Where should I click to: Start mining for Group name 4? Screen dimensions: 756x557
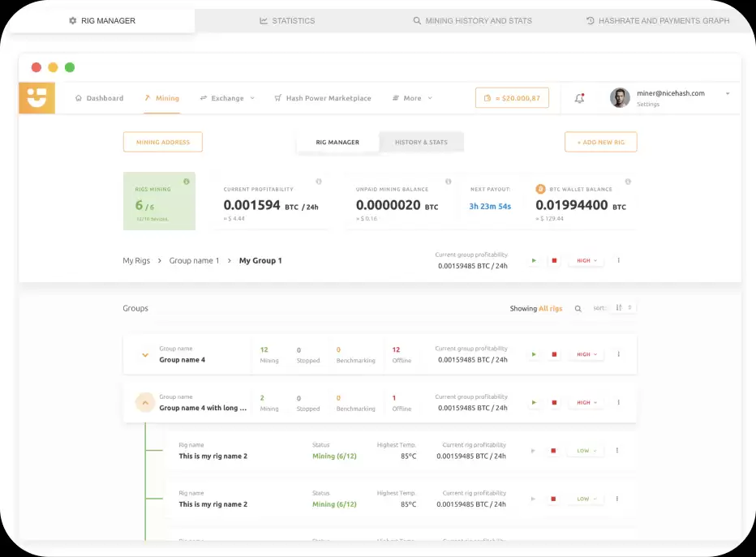pos(534,354)
